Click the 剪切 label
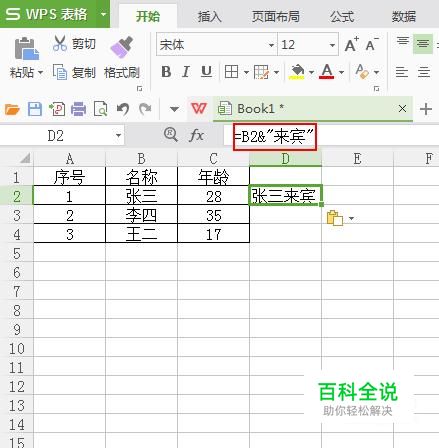This screenshot has height=448, width=439. coord(84,44)
